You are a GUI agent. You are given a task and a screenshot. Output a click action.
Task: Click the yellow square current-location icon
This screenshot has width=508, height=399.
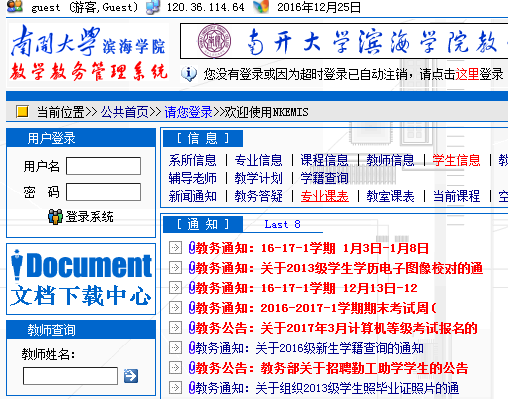pos(22,111)
